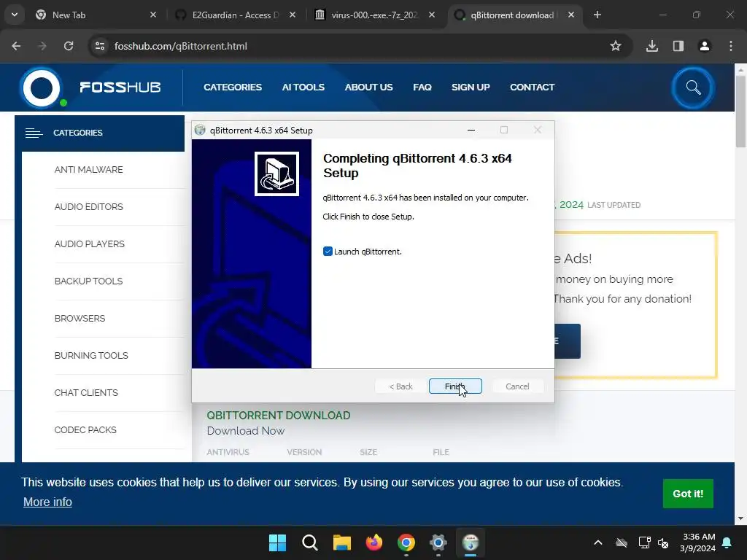747x560 pixels.
Task: Open Chrome side panel icon
Action: pyautogui.click(x=678, y=46)
